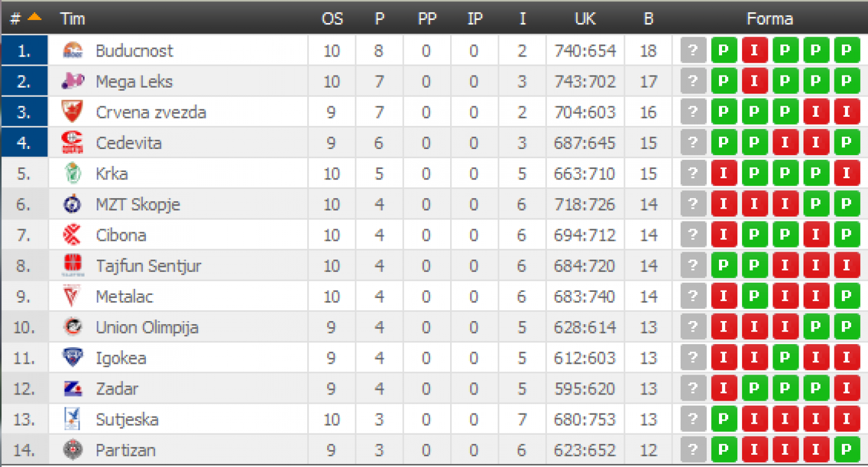Click the OS column header
868x467 pixels.
[x=332, y=19]
